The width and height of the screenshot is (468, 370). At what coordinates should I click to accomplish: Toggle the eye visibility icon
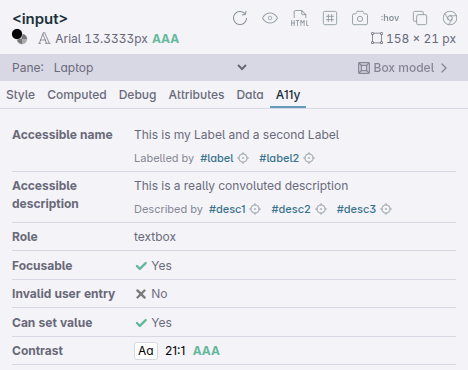click(x=270, y=18)
